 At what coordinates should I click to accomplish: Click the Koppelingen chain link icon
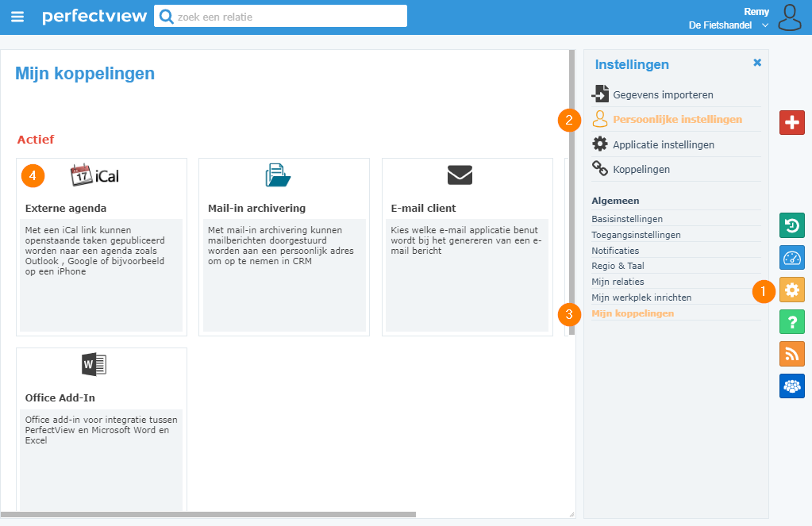pos(600,168)
